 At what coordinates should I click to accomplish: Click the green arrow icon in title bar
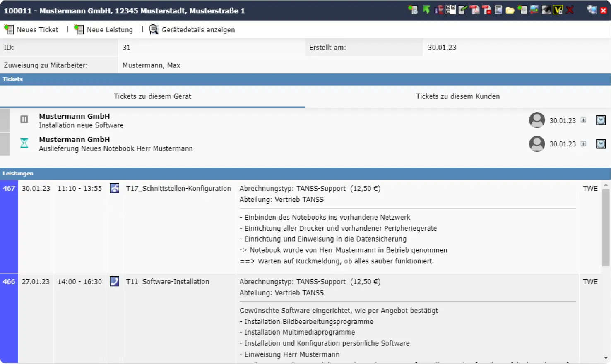pyautogui.click(x=426, y=10)
